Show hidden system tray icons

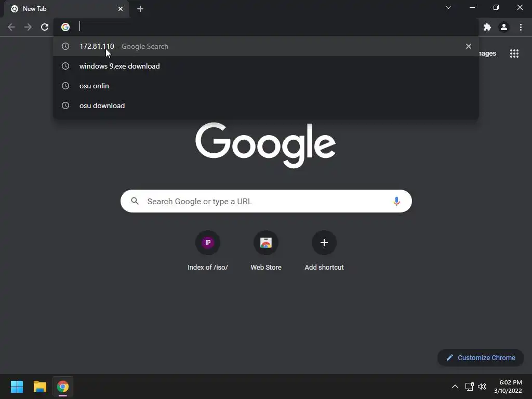tap(455, 387)
